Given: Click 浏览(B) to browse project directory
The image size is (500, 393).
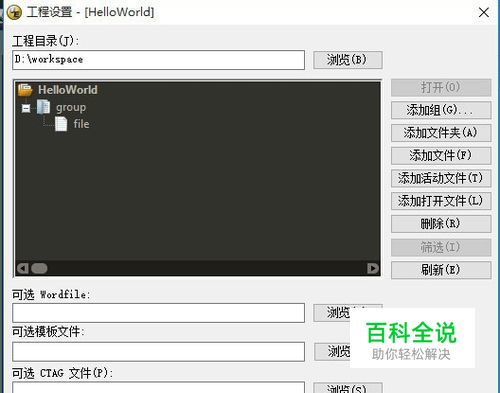Looking at the screenshot, I should click(x=348, y=60).
